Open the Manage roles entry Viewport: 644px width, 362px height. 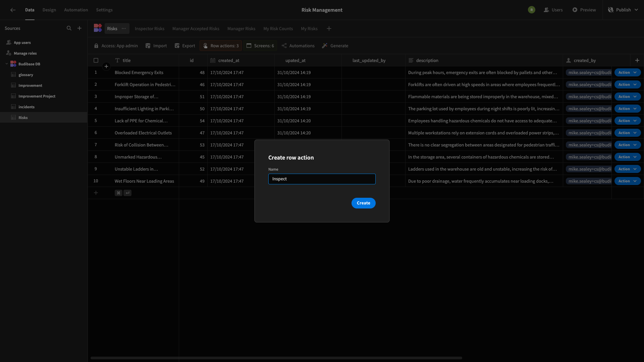point(44,53)
